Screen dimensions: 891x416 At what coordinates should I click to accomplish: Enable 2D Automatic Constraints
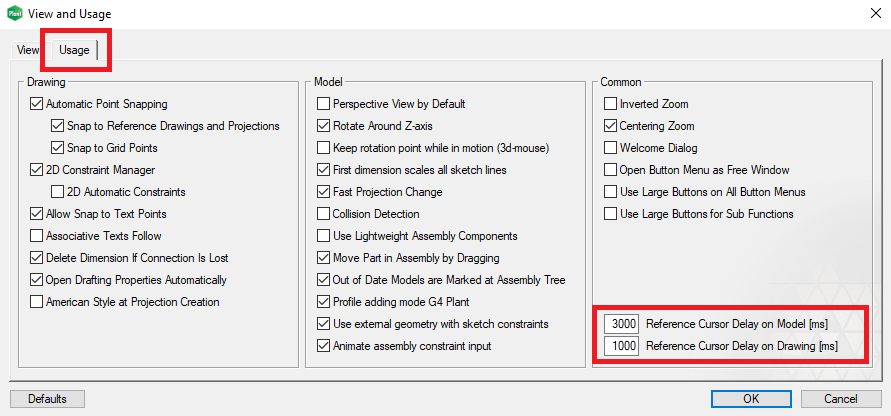pos(57,192)
